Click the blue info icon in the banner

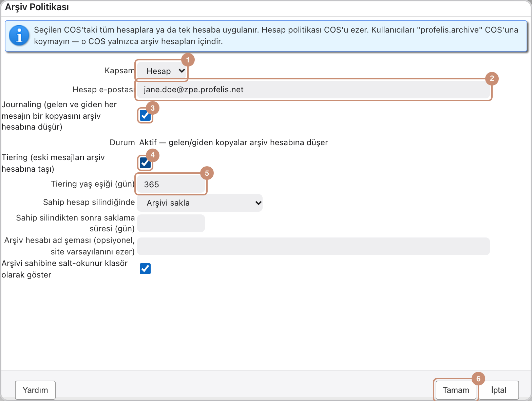point(19,35)
